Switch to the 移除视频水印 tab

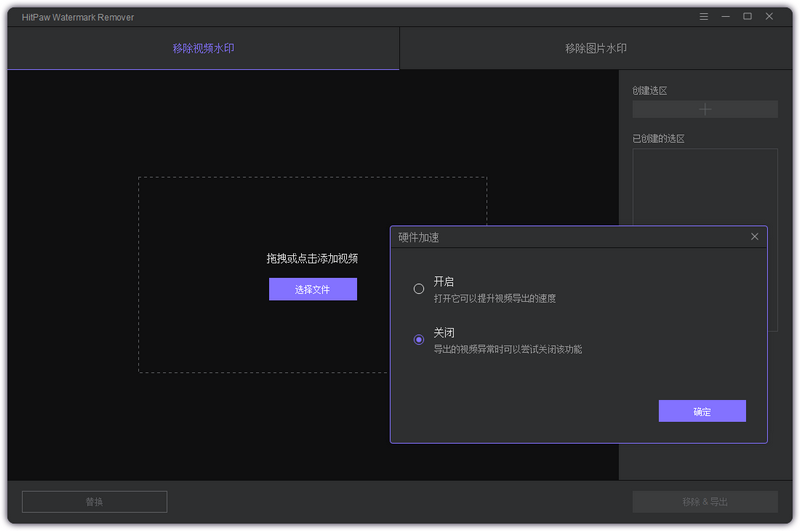coord(203,48)
